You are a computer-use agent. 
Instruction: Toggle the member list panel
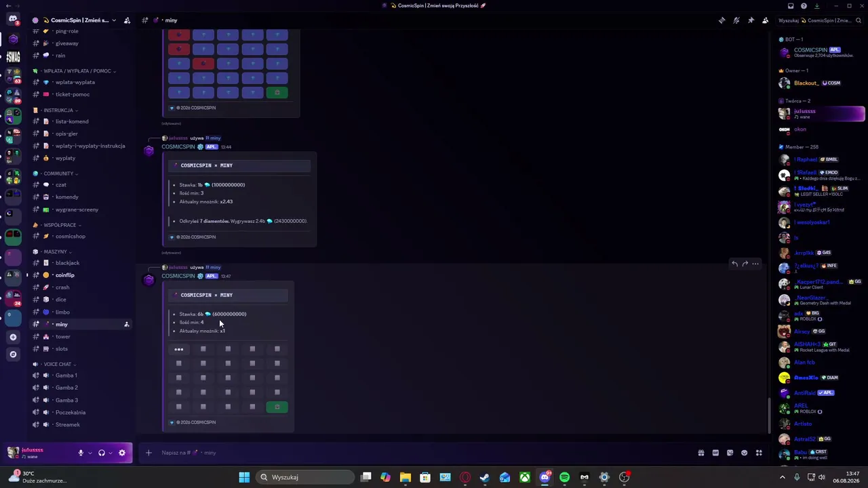pos(766,20)
